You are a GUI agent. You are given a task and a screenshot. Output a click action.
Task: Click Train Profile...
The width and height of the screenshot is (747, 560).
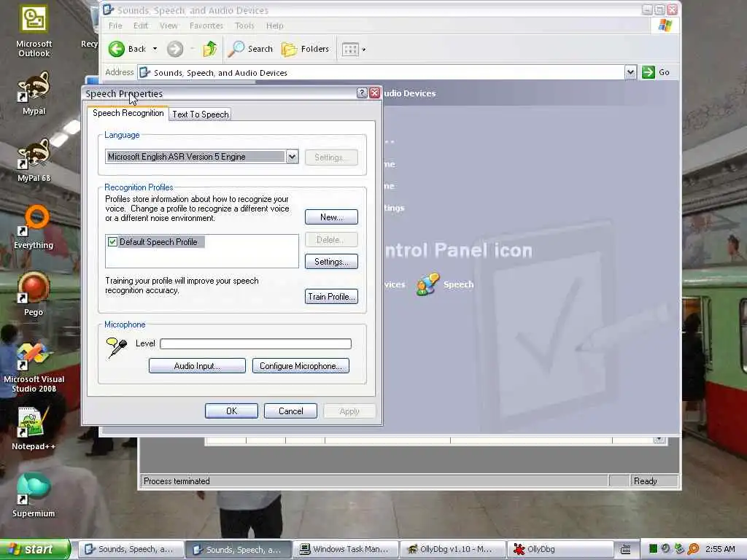331,297
